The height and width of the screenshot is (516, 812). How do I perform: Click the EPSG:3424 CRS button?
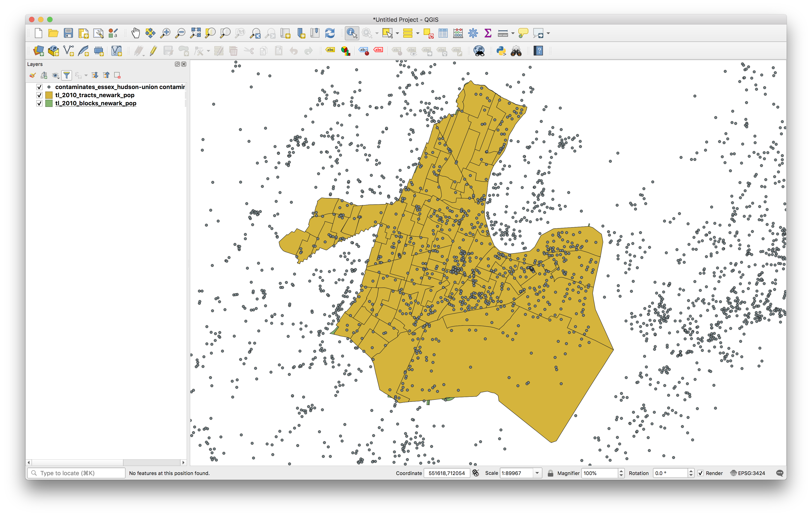(x=748, y=473)
